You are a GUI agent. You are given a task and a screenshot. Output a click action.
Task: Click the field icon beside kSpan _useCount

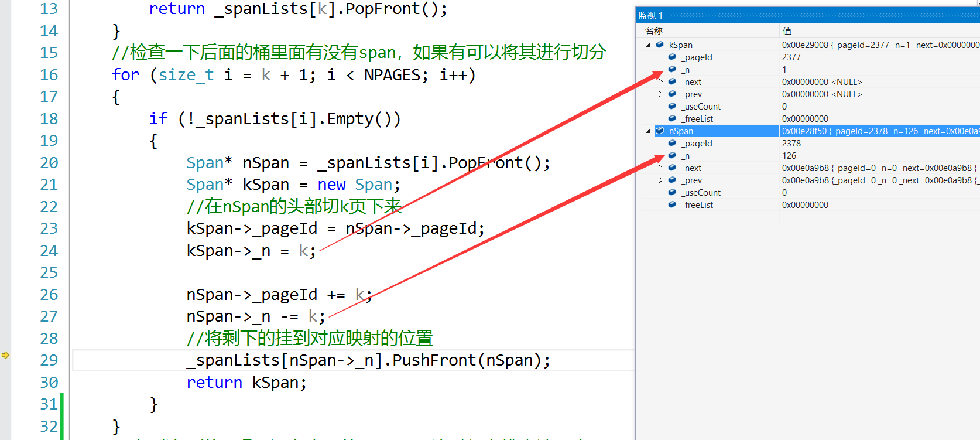pyautogui.click(x=672, y=106)
